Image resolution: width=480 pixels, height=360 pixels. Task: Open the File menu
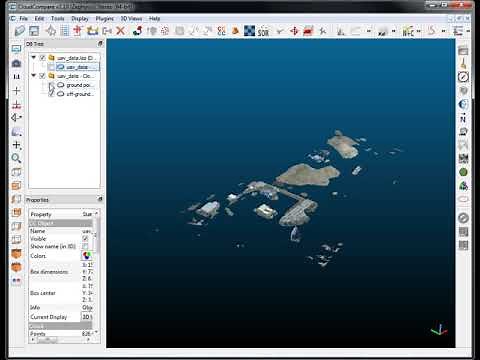click(x=23, y=19)
